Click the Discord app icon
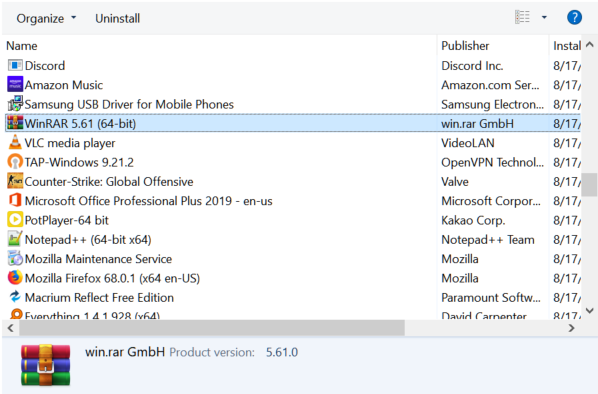This screenshot has height=394, width=598. 15,65
